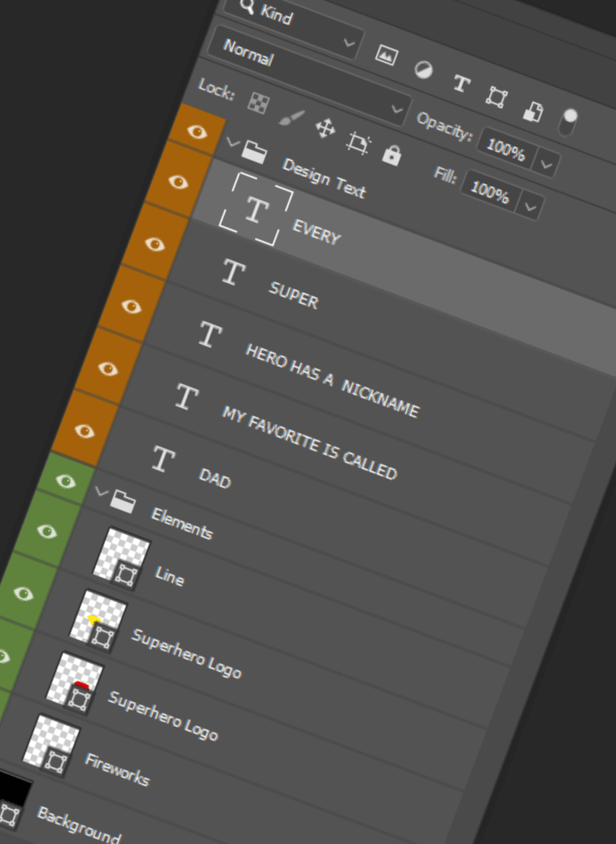Image resolution: width=616 pixels, height=844 pixels.
Task: Click the lock transparent pixels icon
Action: [259, 102]
